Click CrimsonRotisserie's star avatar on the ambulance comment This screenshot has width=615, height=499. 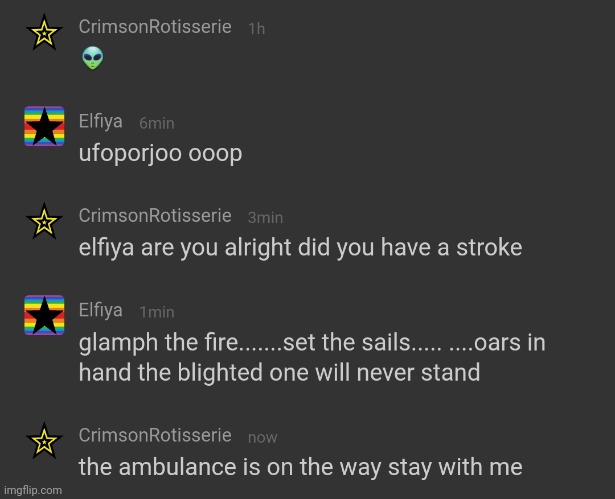click(x=44, y=441)
